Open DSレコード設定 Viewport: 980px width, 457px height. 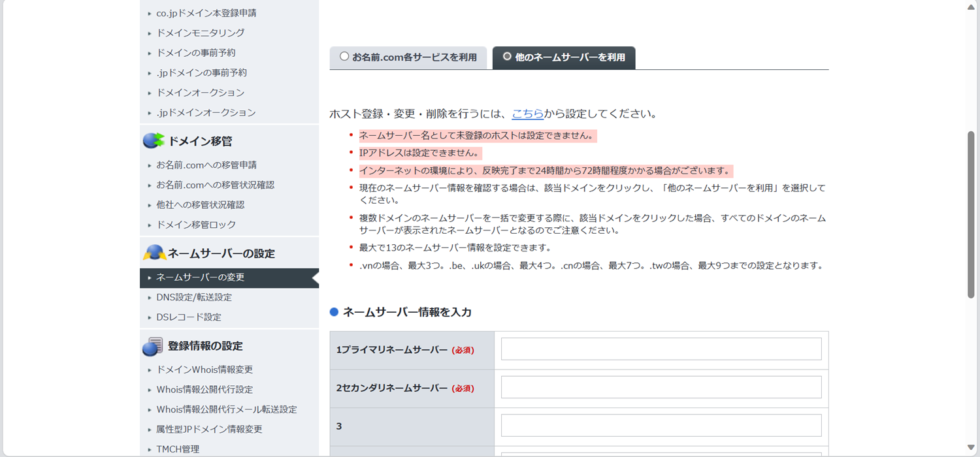[x=189, y=317]
